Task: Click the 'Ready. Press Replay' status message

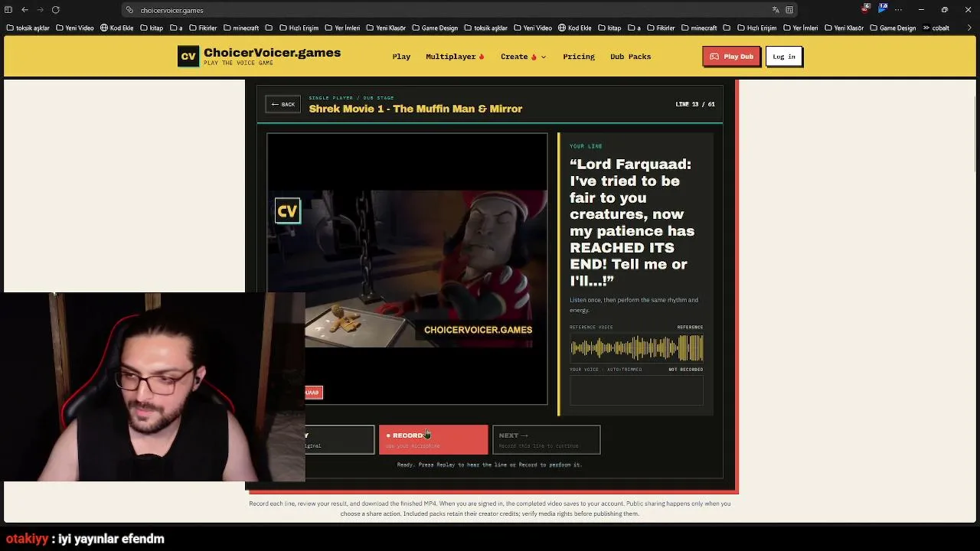Action: point(489,465)
